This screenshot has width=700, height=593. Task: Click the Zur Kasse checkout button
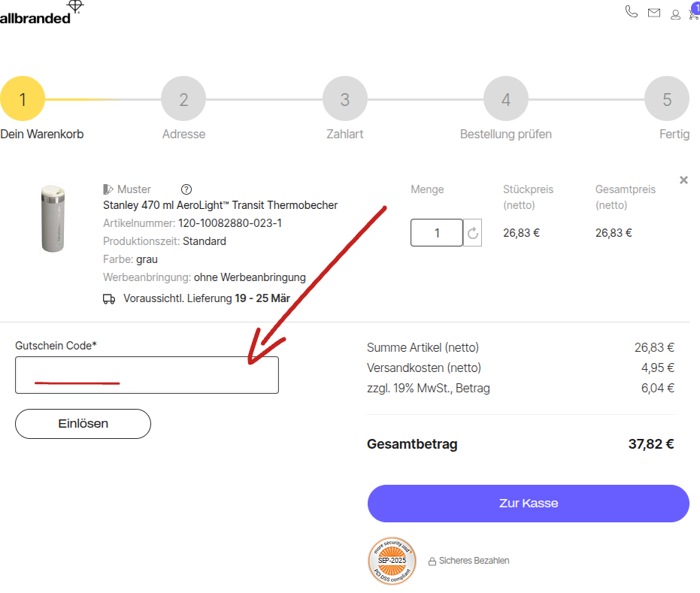pos(528,504)
